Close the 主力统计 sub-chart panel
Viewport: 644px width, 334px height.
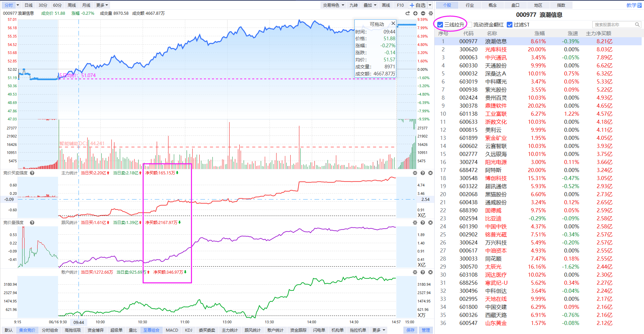click(x=431, y=173)
